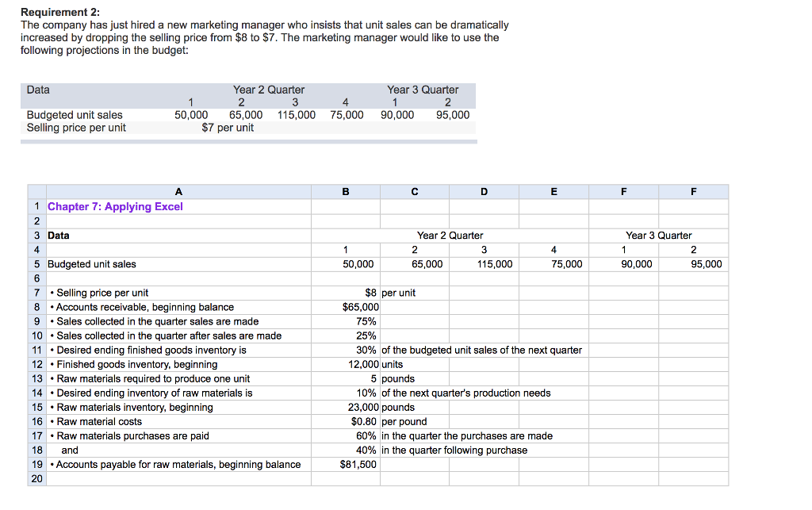The height and width of the screenshot is (510, 812).
Task: Select 'Raw materials purchases are paid' label
Action: point(178,436)
